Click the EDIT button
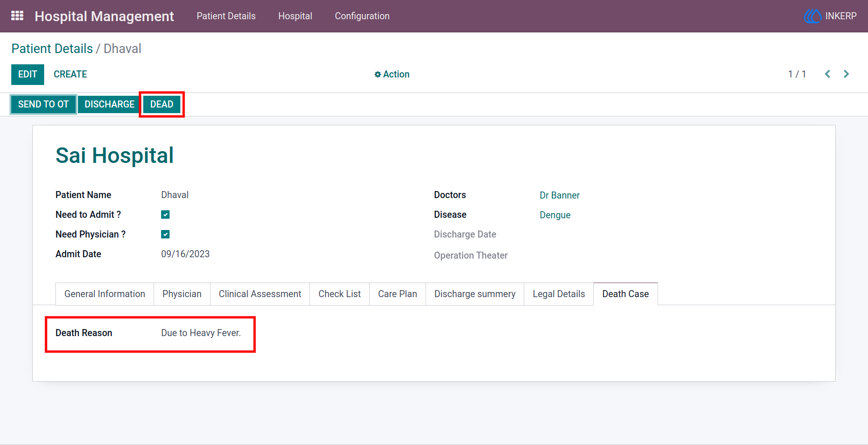The width and height of the screenshot is (868, 445). click(28, 74)
